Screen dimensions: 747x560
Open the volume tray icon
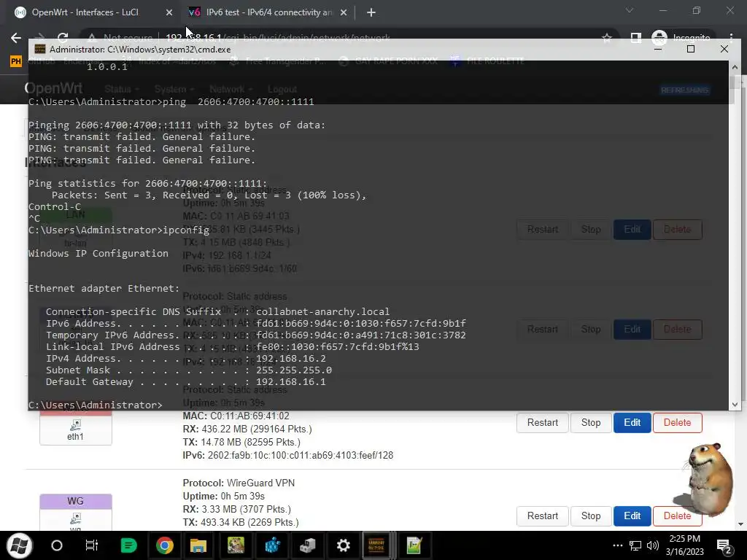click(x=653, y=545)
